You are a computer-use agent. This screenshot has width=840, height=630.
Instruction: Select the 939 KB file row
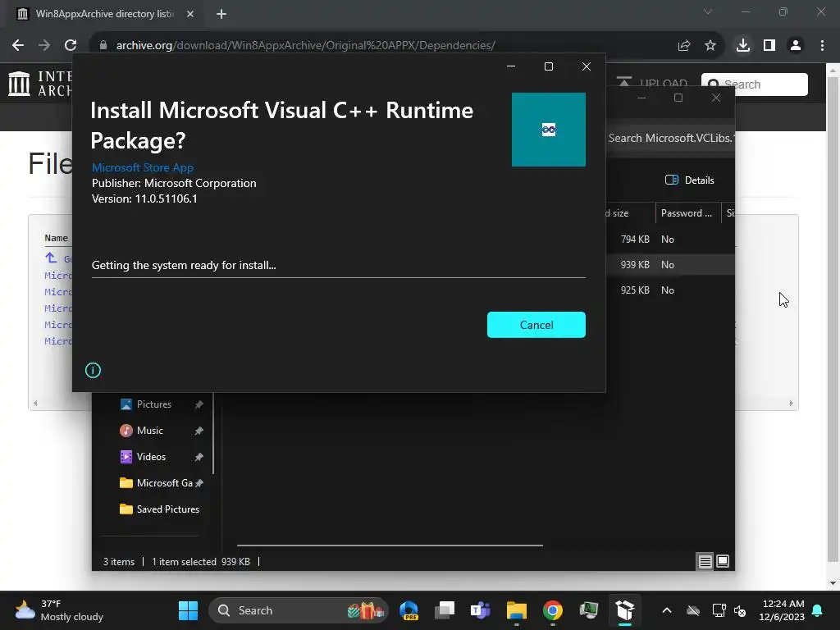[669, 265]
